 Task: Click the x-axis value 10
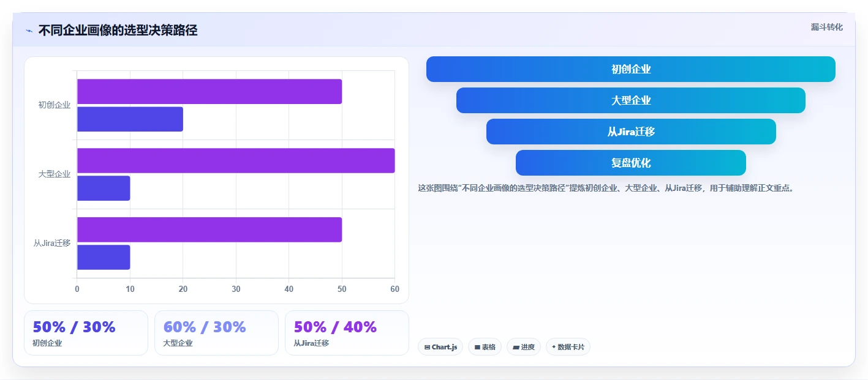[130, 289]
